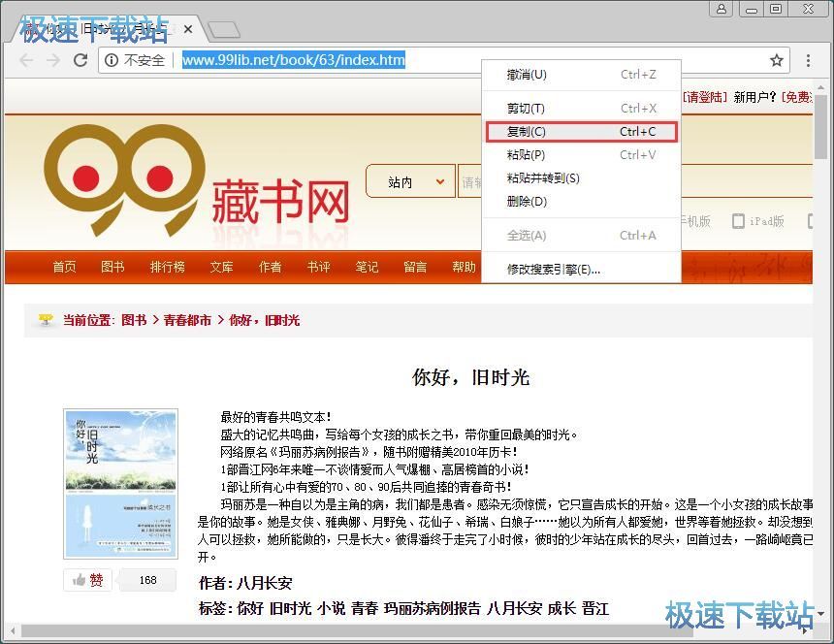The image size is (834, 644).
Task: Open a new browser tab
Action: pyautogui.click(x=223, y=30)
